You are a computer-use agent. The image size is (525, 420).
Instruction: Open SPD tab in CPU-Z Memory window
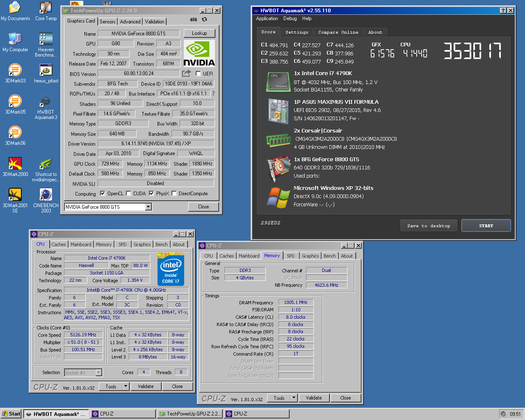tap(291, 256)
